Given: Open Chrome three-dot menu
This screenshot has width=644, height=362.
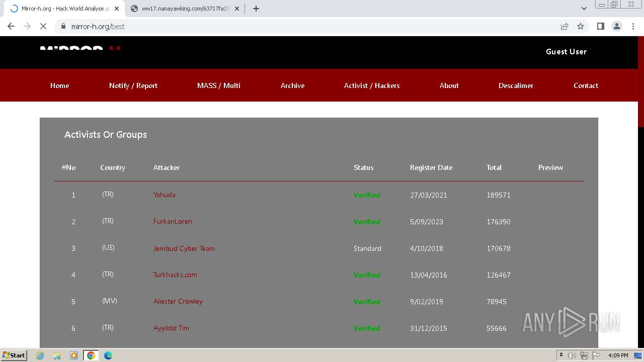Looking at the screenshot, I should pyautogui.click(x=633, y=26).
